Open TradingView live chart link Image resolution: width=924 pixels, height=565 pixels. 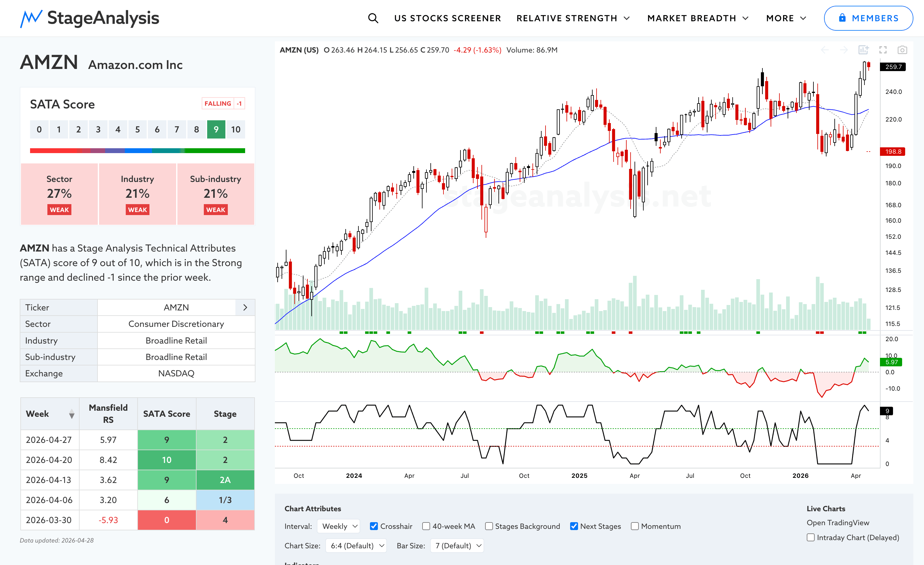click(838, 522)
